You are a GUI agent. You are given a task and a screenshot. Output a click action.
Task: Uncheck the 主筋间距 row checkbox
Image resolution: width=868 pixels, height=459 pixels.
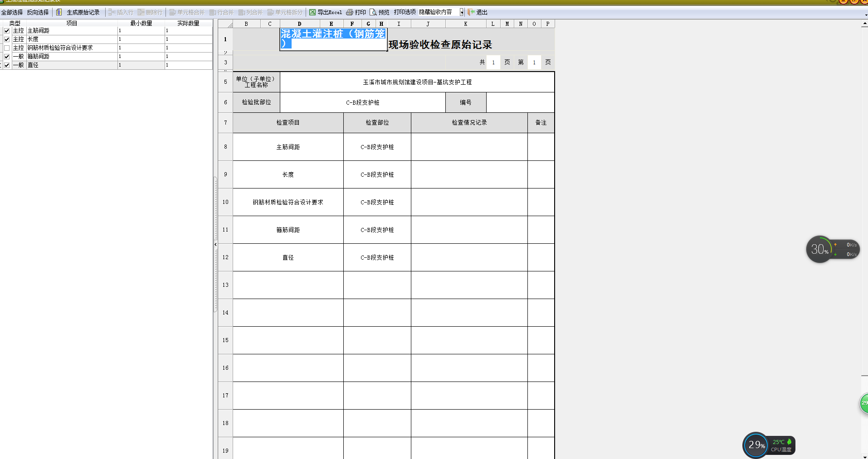(7, 31)
